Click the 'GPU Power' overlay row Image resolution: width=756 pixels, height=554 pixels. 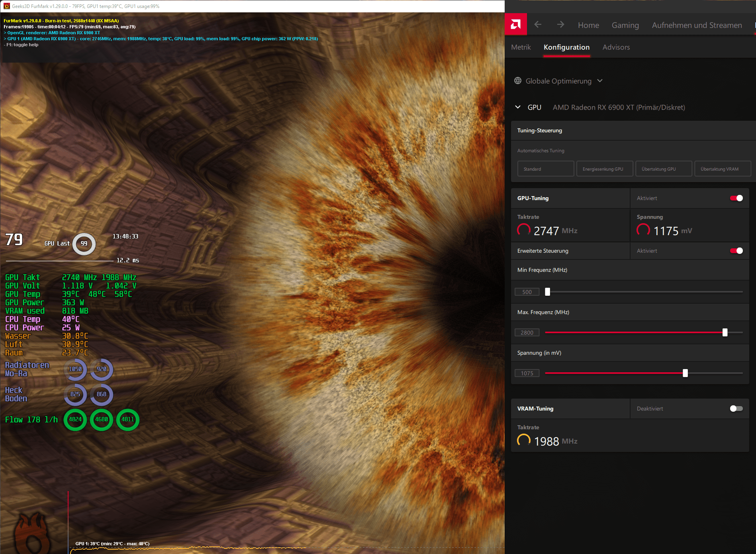click(45, 303)
